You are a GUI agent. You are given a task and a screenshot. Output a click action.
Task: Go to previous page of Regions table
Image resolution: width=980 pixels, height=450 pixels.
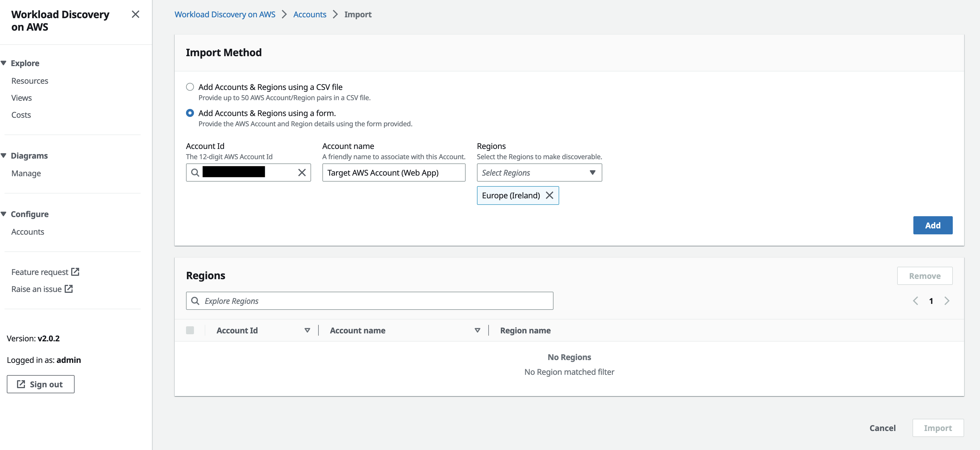[x=915, y=301]
